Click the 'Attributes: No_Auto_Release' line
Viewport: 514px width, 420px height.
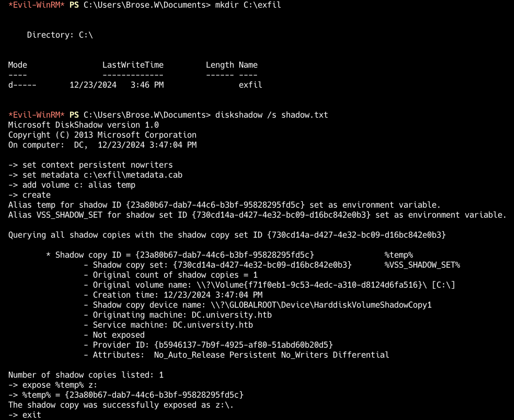[x=236, y=355]
